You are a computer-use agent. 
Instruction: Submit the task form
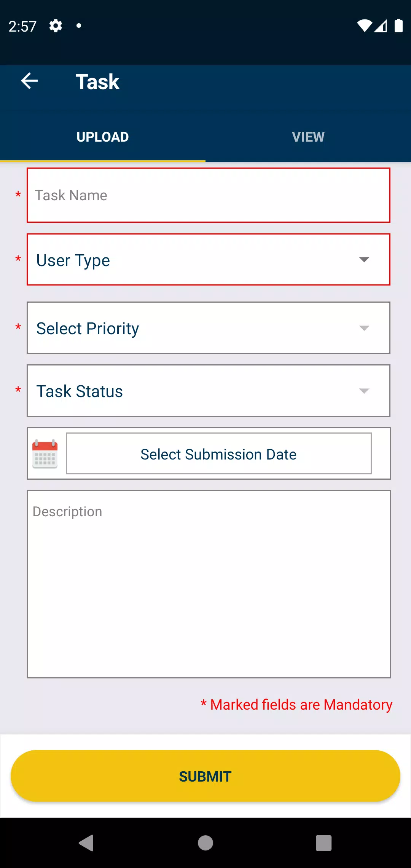click(205, 776)
